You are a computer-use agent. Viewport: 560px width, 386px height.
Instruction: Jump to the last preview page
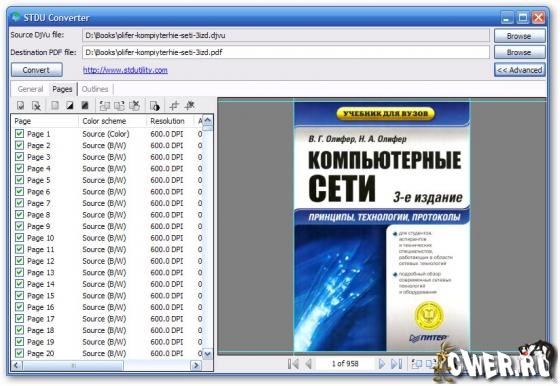click(x=396, y=364)
